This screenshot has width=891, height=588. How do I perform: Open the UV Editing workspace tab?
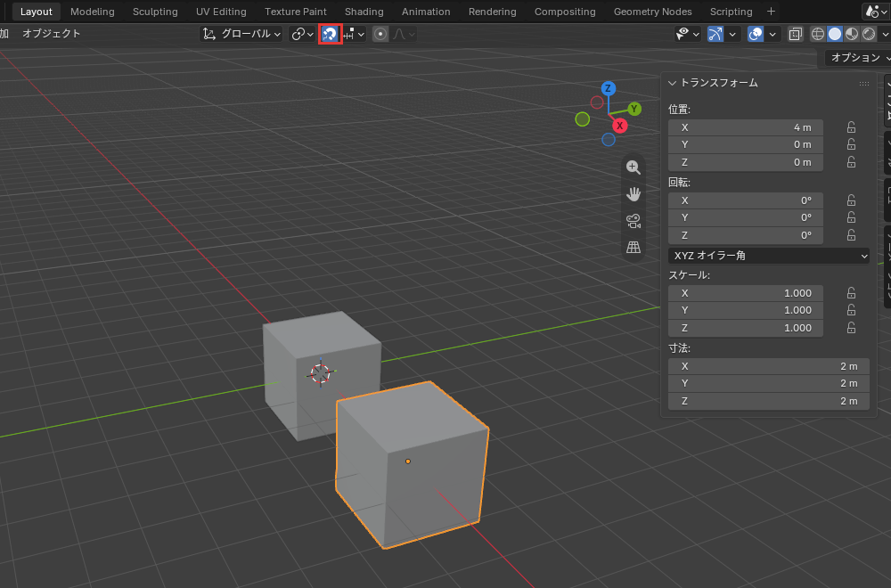221,12
